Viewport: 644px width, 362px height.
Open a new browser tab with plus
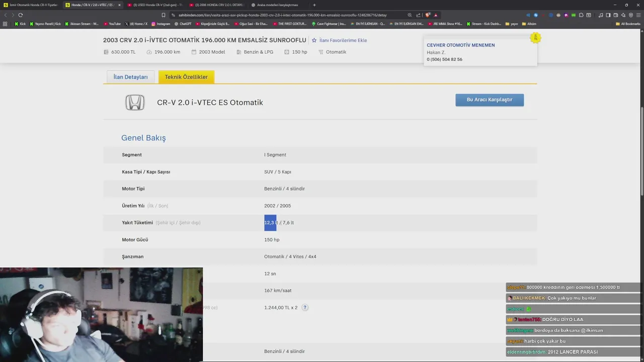coord(314,5)
